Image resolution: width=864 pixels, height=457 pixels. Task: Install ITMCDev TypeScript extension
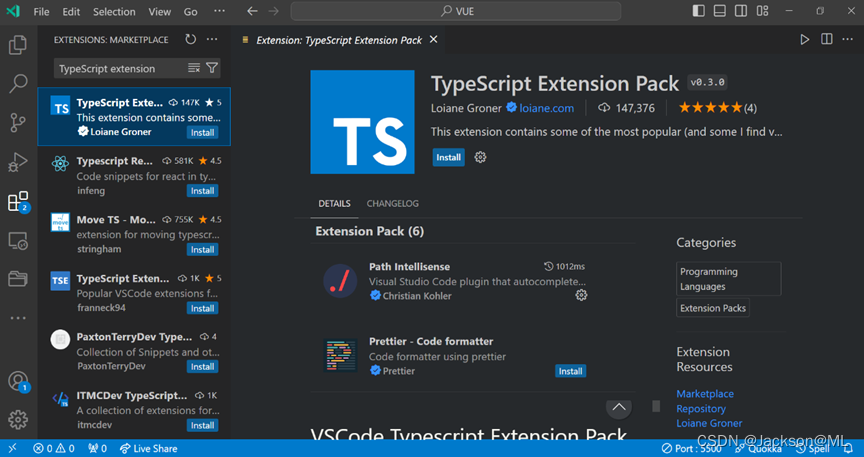pyautogui.click(x=202, y=425)
